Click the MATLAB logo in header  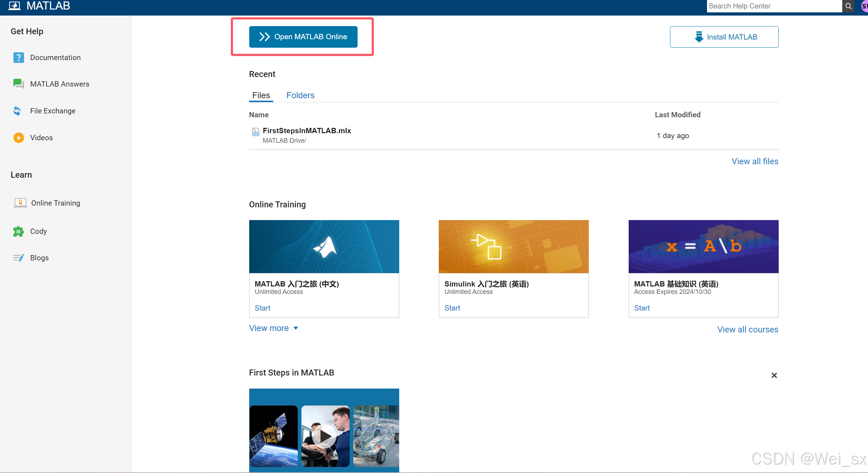point(14,6)
